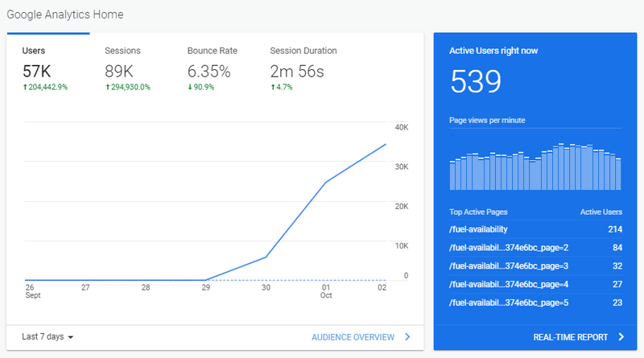Click the arrow beside Real-Time Report
The image size is (644, 358).
(x=621, y=337)
